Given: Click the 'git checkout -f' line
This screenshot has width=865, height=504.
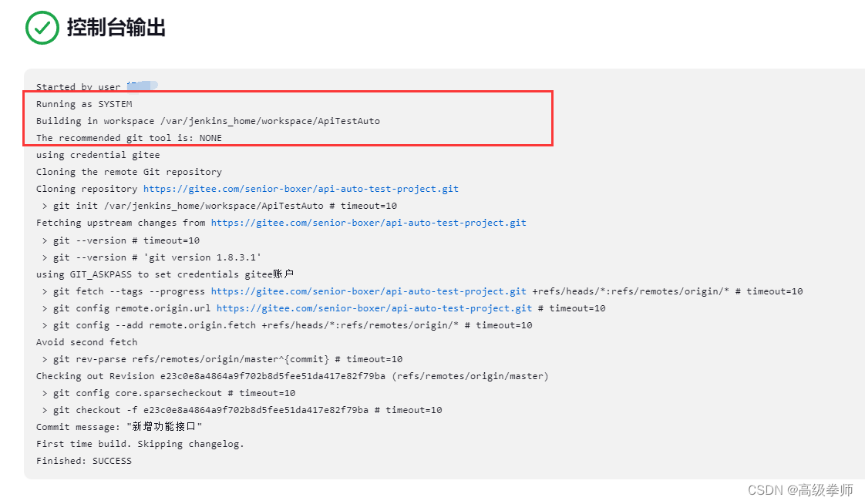Looking at the screenshot, I should [x=242, y=410].
